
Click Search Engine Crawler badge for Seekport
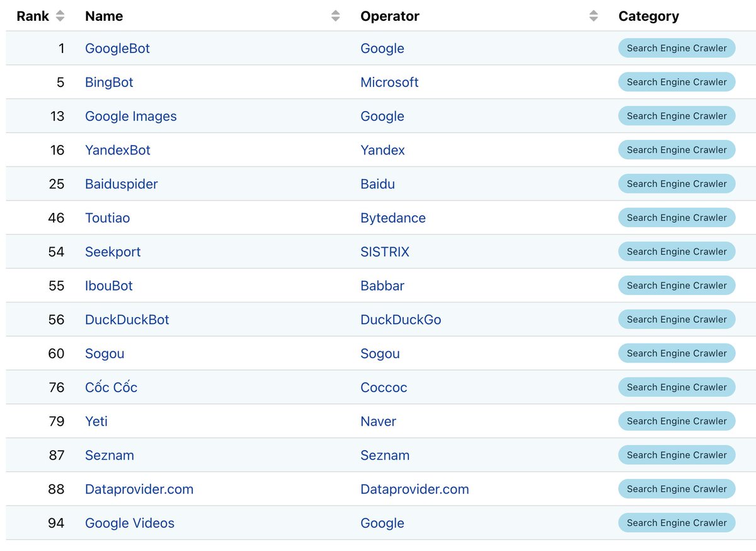[677, 252]
